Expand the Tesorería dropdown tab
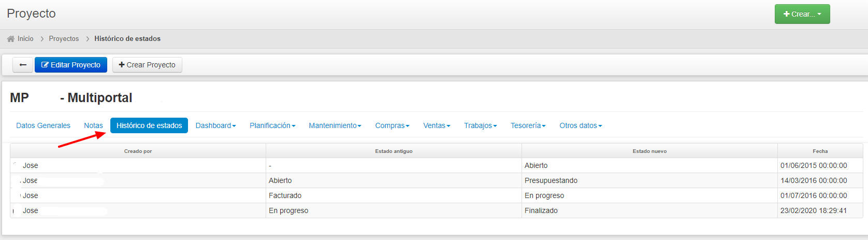The height and width of the screenshot is (240, 868). (528, 125)
